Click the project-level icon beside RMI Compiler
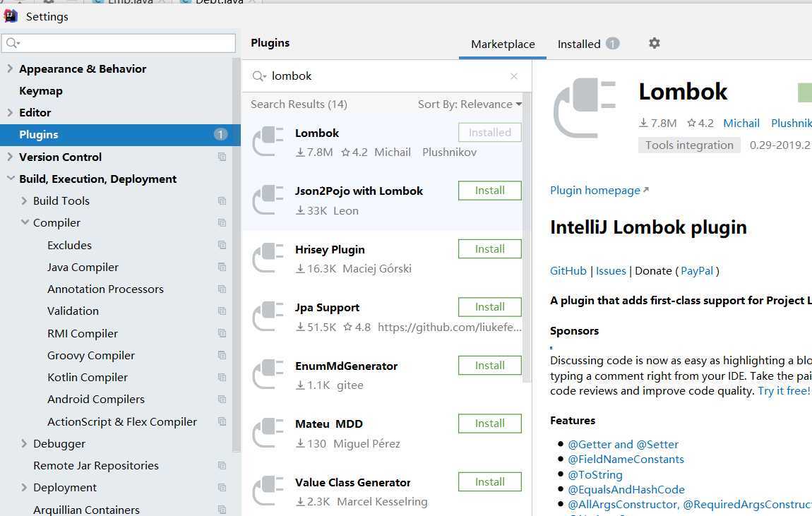The image size is (812, 516). click(222, 333)
